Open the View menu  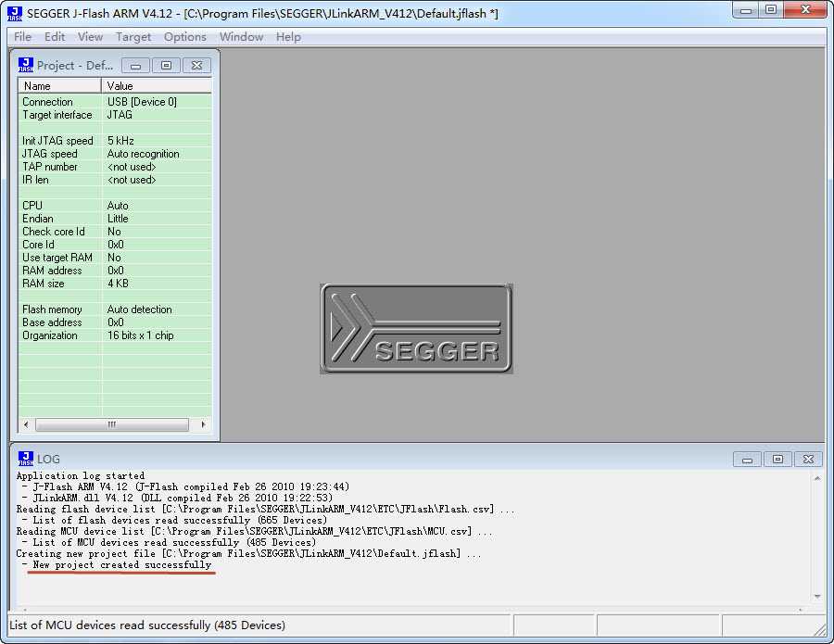(90, 37)
